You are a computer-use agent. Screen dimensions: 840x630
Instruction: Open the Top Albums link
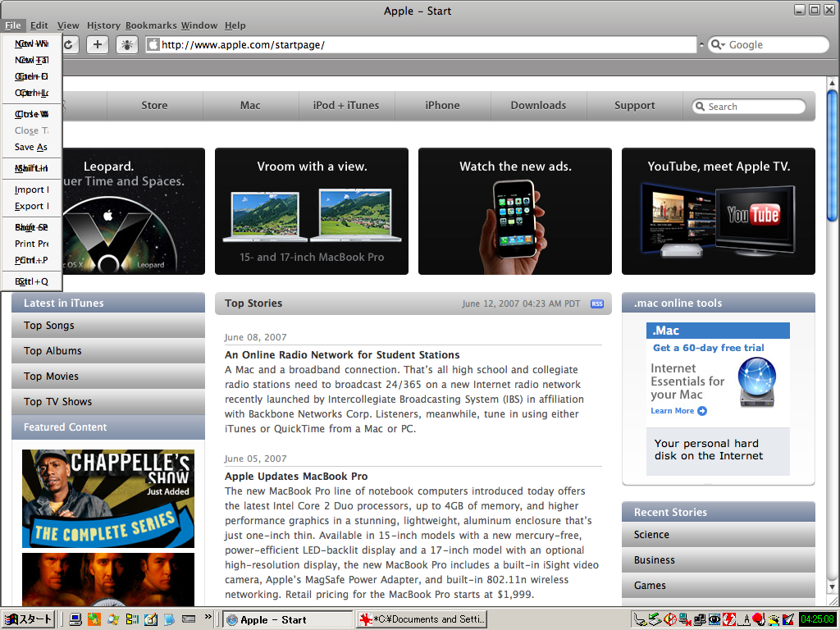(x=108, y=351)
